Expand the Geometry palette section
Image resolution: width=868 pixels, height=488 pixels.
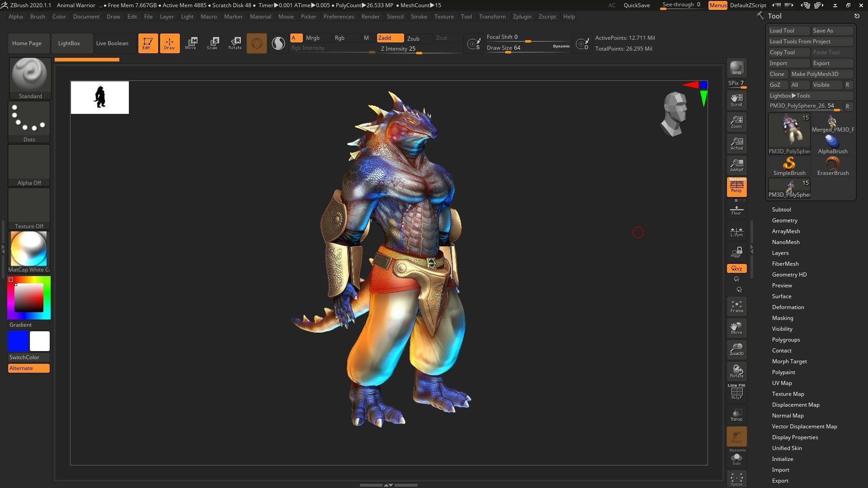[784, 221]
